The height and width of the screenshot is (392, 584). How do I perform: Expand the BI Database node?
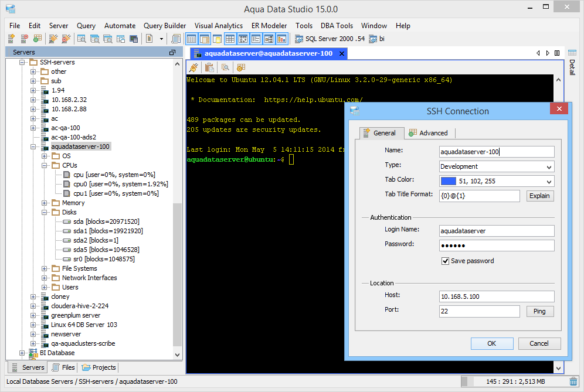22,353
